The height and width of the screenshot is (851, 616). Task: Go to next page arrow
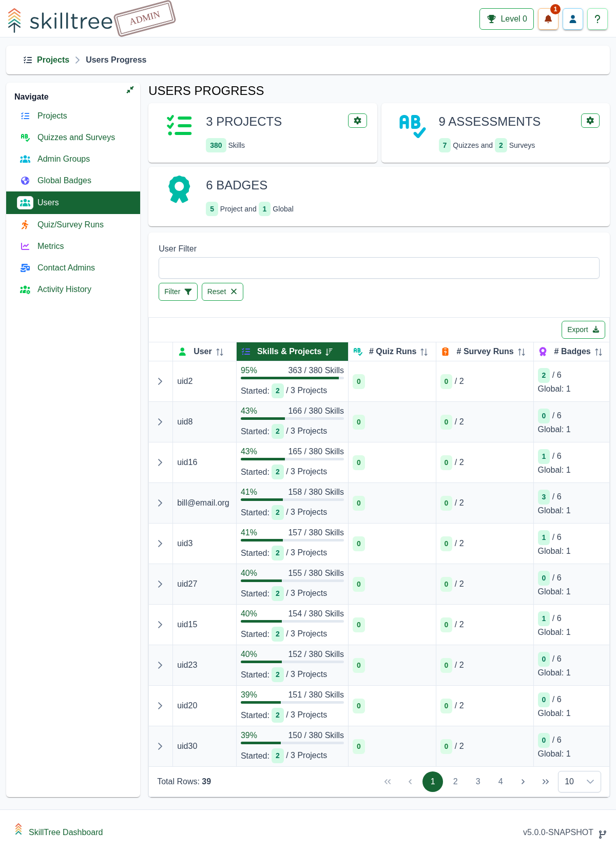[x=523, y=782]
